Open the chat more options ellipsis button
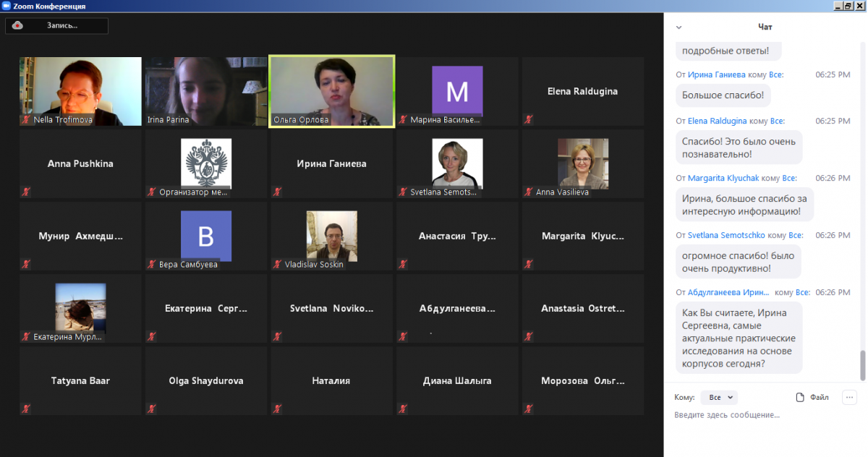This screenshot has height=457, width=868. pos(849,398)
